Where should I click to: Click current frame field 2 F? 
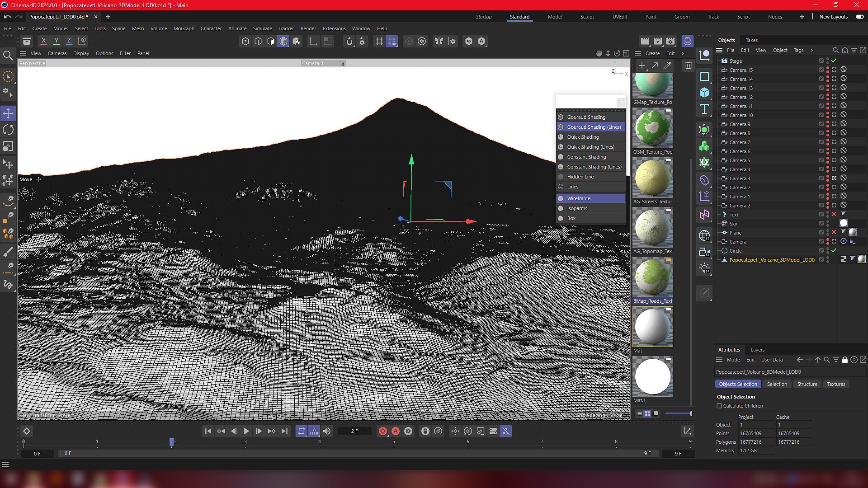pos(354,431)
